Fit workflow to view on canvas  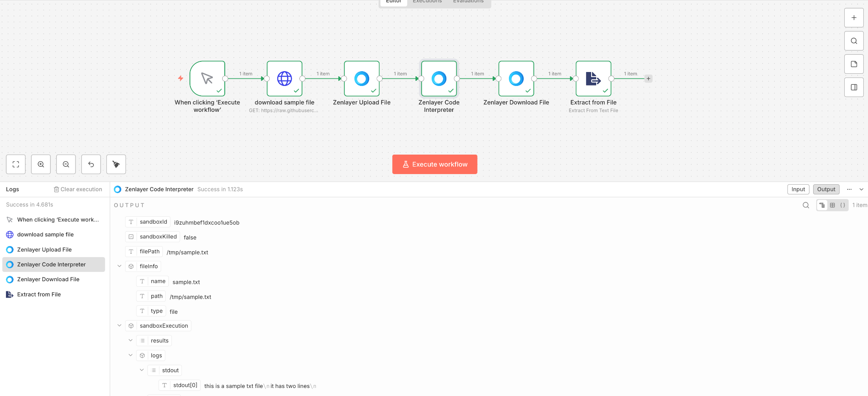16,164
